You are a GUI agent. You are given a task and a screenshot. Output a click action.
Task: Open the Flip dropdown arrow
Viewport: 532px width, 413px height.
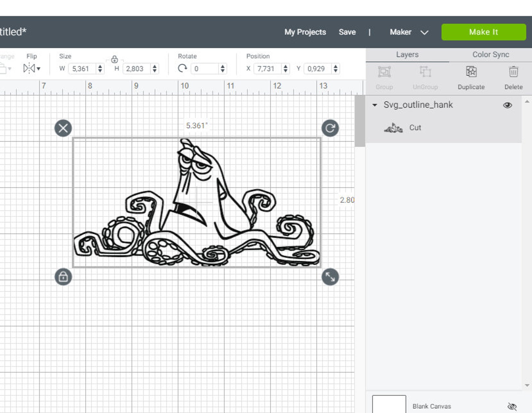39,69
